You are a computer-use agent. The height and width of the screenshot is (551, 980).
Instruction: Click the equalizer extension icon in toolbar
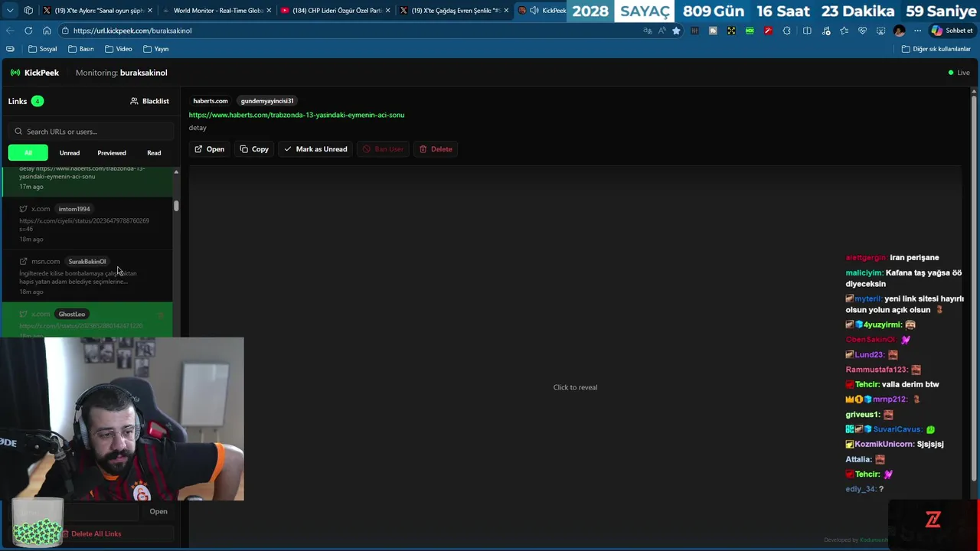tap(694, 31)
